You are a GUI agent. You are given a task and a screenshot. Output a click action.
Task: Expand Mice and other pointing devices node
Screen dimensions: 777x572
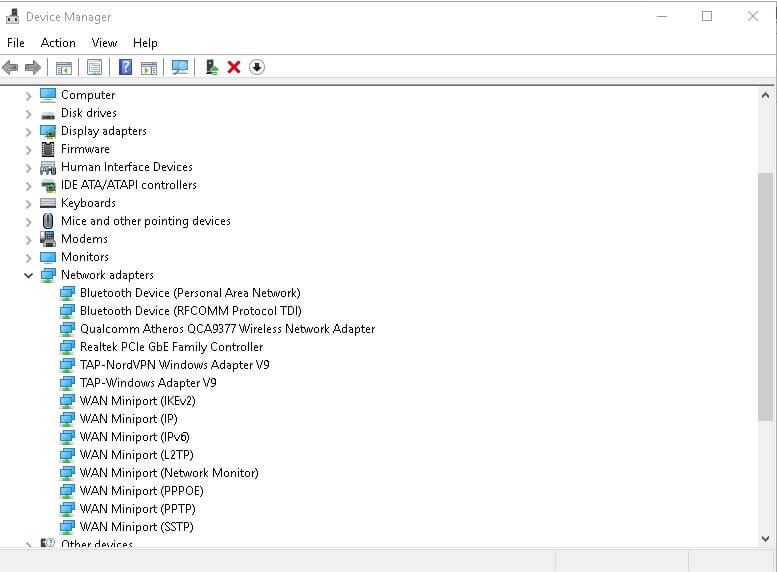click(x=28, y=222)
